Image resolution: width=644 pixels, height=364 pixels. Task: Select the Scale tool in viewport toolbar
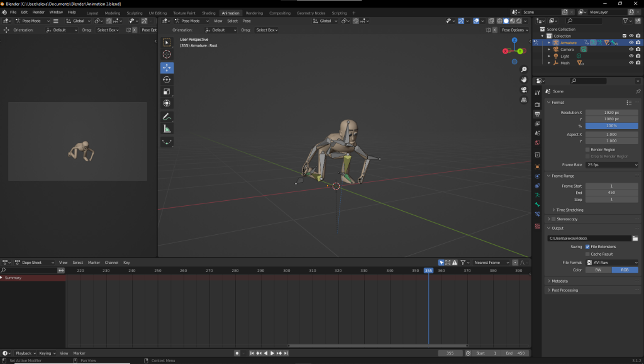coord(167,91)
